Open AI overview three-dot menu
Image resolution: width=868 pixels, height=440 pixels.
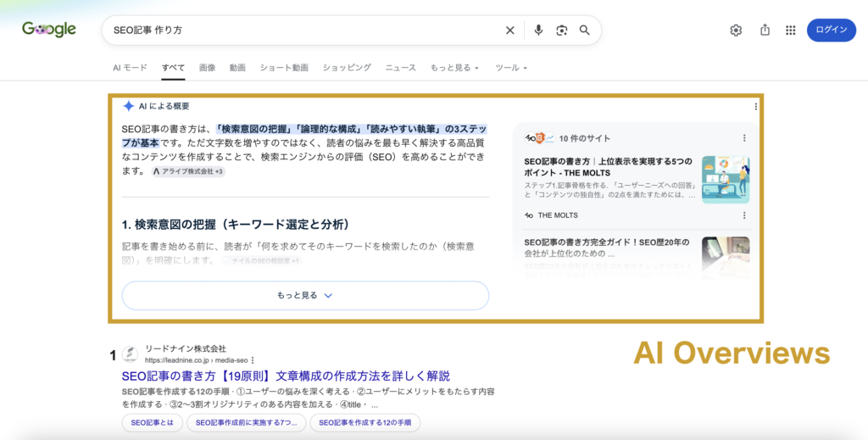755,106
